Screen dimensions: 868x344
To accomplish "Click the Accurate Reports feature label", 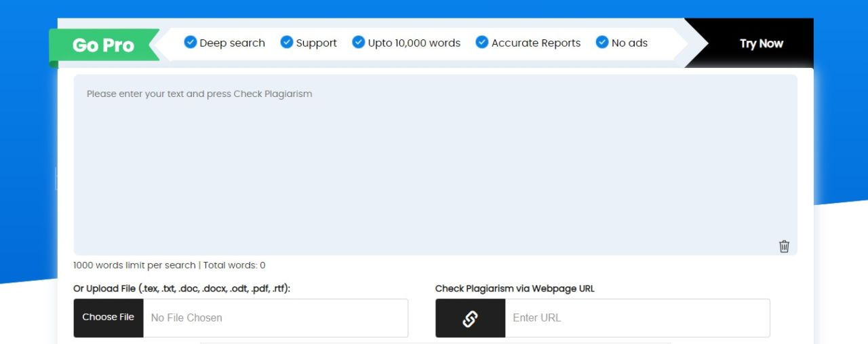I will tap(536, 43).
